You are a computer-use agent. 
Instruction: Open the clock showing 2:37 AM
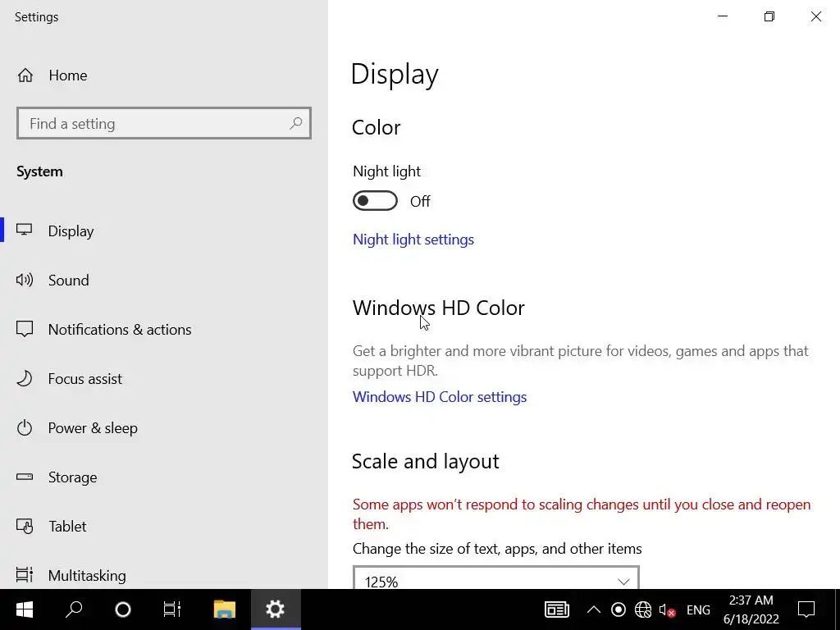[x=751, y=609]
